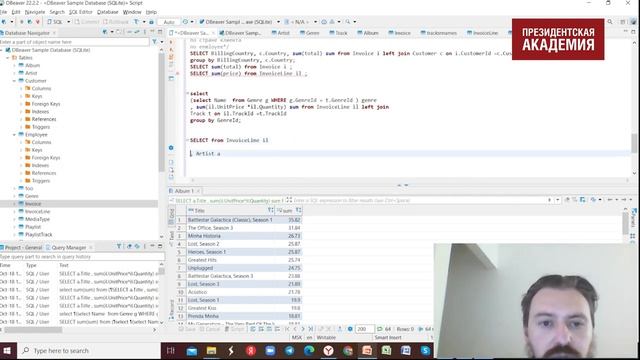
Task: Select Columns under Customer table
Action: tap(41, 89)
